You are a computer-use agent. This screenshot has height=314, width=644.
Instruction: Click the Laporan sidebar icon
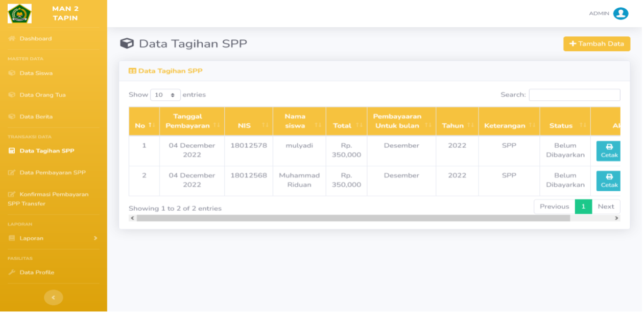[12, 238]
